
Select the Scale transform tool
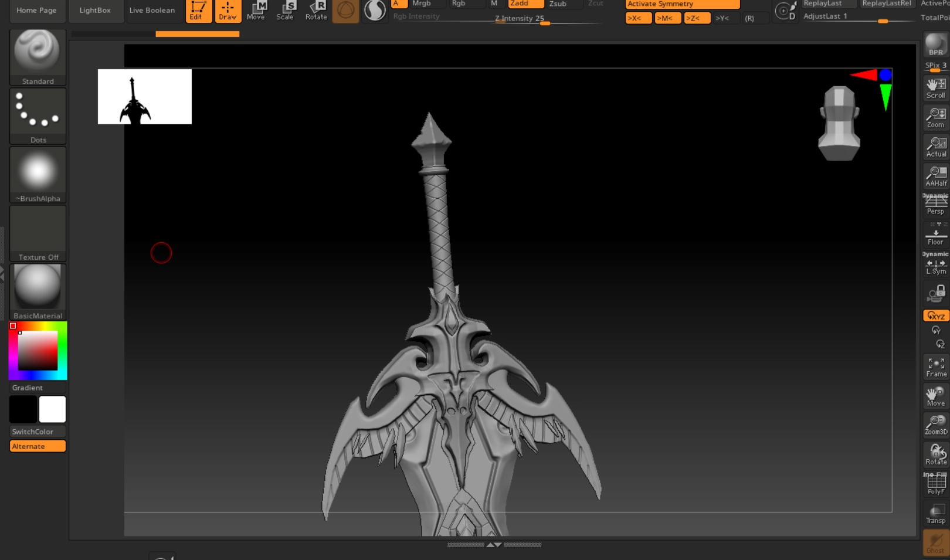click(285, 11)
